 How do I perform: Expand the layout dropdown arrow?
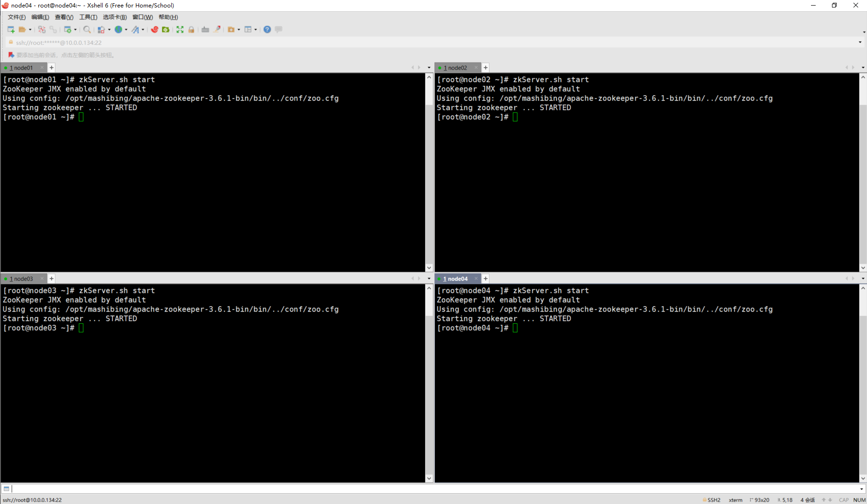tap(256, 29)
